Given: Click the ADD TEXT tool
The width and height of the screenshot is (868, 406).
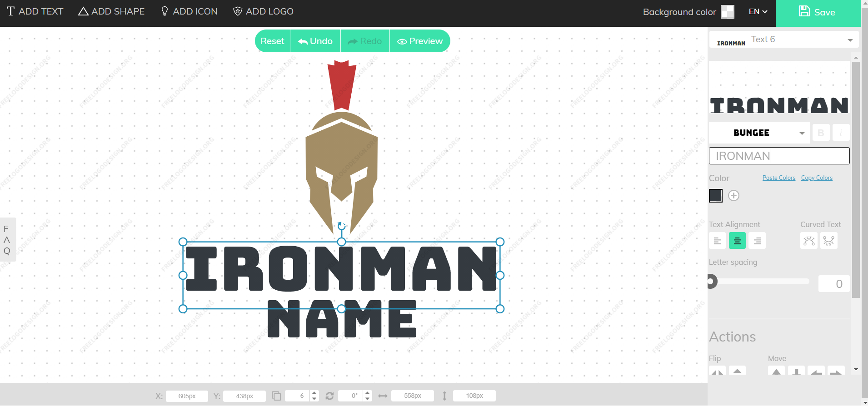Looking at the screenshot, I should (x=35, y=11).
